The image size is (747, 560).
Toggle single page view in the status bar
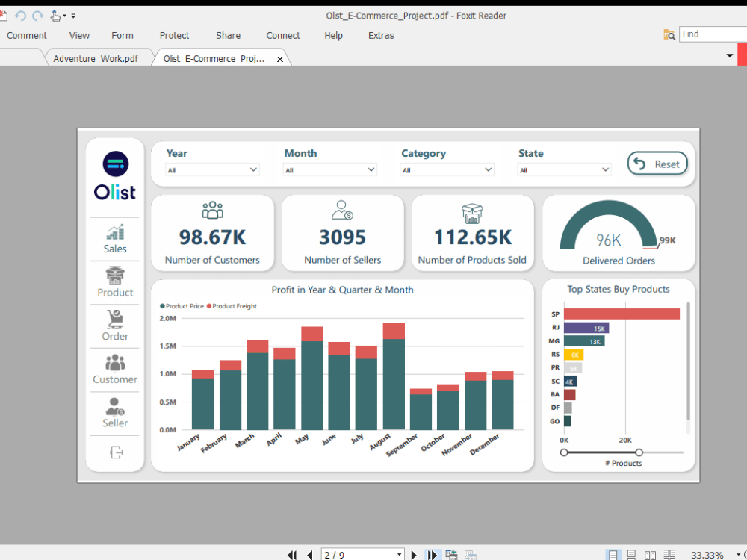614,554
